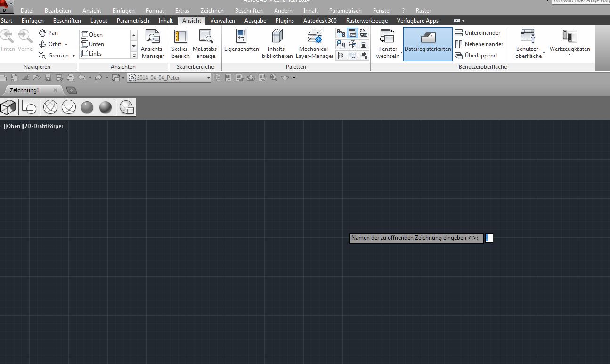Open the Ändern menu
Viewport: 610px width, 364px height.
[283, 10]
